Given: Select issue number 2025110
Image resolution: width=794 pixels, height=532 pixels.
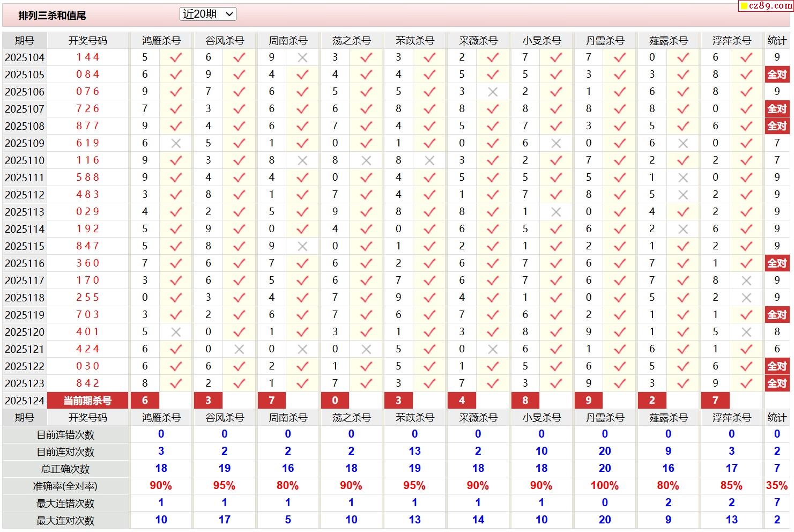Looking at the screenshot, I should click(25, 160).
